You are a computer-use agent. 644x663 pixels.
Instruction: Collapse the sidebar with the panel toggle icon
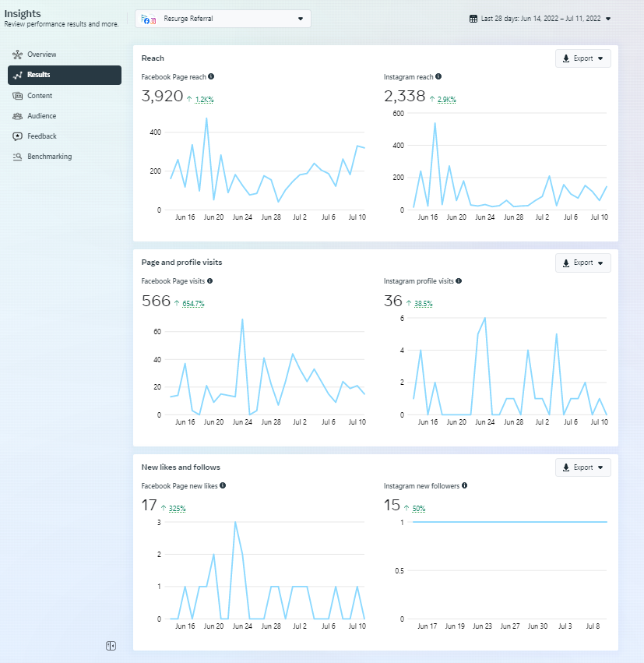[x=111, y=645]
